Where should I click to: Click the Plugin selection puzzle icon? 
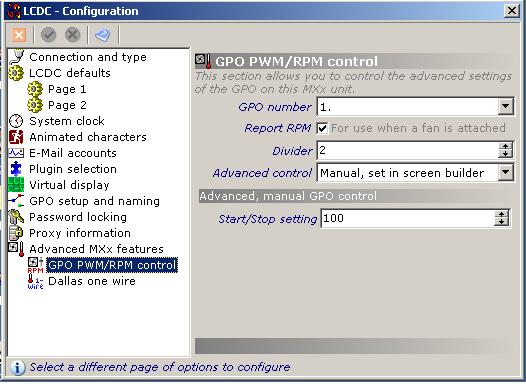tap(16, 169)
